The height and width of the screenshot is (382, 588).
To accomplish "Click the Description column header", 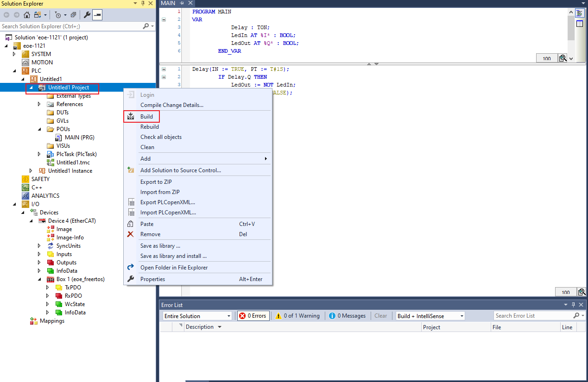I will point(200,327).
